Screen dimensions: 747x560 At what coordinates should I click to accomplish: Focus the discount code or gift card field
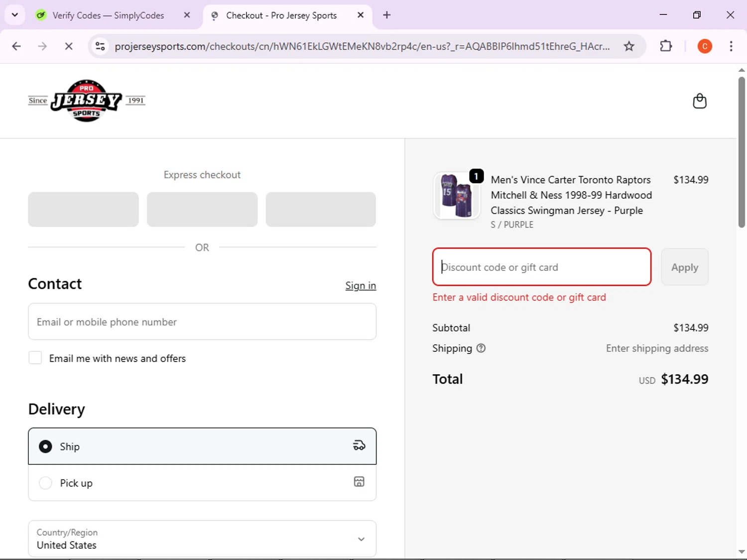pyautogui.click(x=542, y=267)
